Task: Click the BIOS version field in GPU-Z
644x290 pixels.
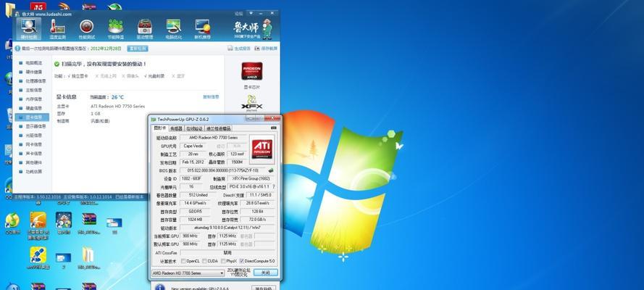Action: [222, 170]
